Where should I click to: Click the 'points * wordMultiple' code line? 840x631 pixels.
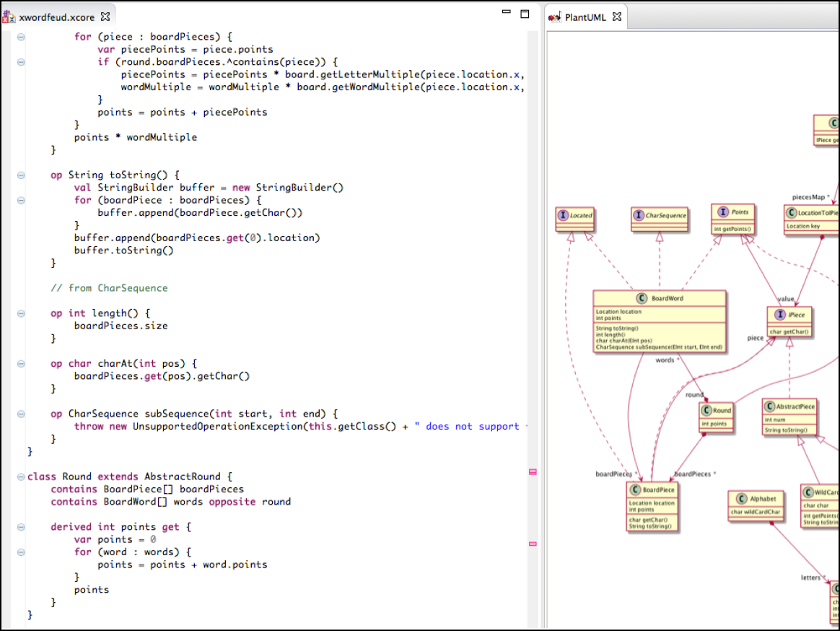136,138
